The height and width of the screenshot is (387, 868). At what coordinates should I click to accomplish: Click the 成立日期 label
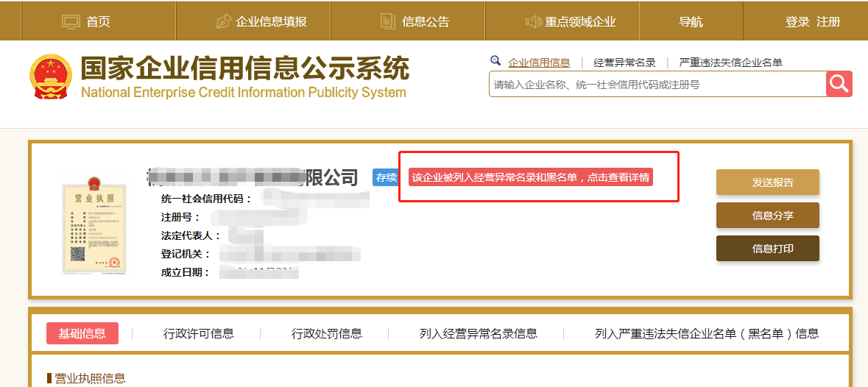click(186, 272)
